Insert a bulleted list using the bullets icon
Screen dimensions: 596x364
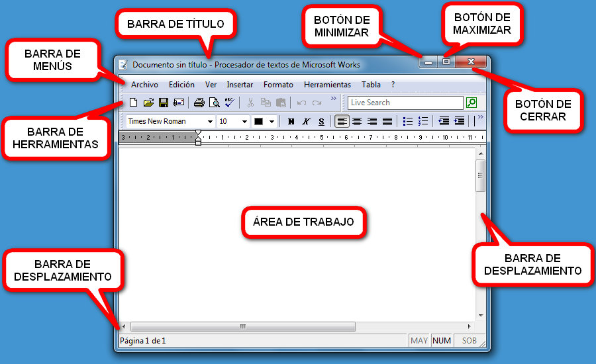tap(408, 121)
